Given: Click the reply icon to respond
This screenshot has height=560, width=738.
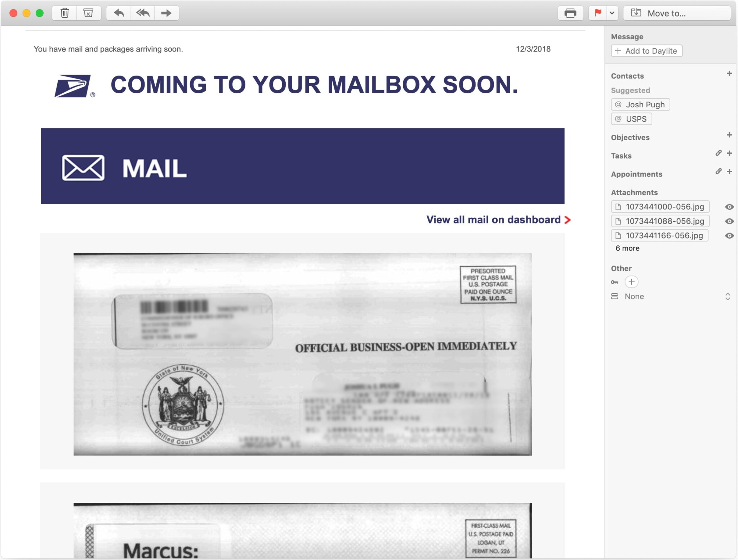Looking at the screenshot, I should coord(118,12).
